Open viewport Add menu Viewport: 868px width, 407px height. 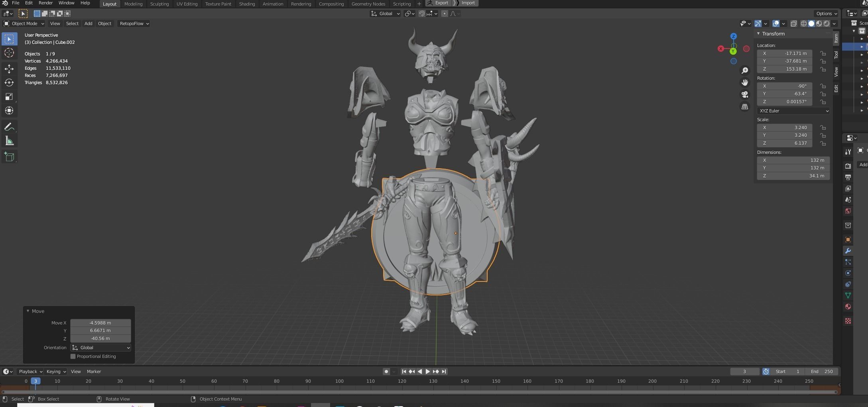coord(88,24)
